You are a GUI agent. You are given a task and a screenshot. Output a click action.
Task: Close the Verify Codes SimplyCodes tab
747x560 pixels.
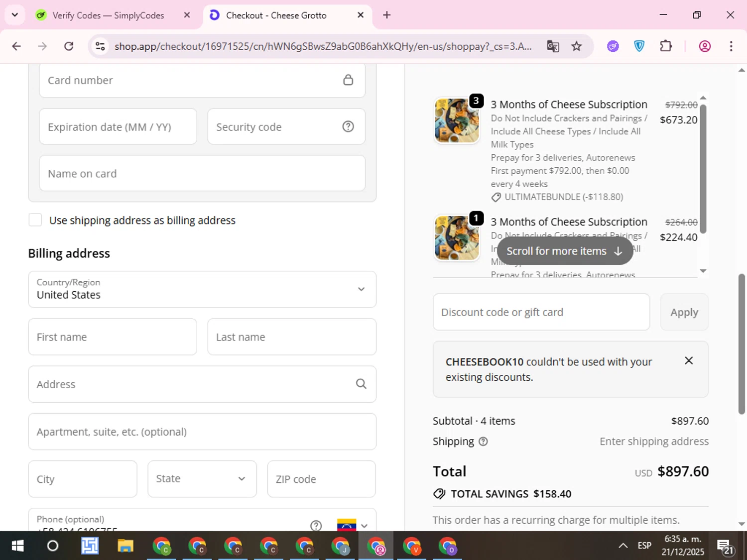click(x=187, y=15)
